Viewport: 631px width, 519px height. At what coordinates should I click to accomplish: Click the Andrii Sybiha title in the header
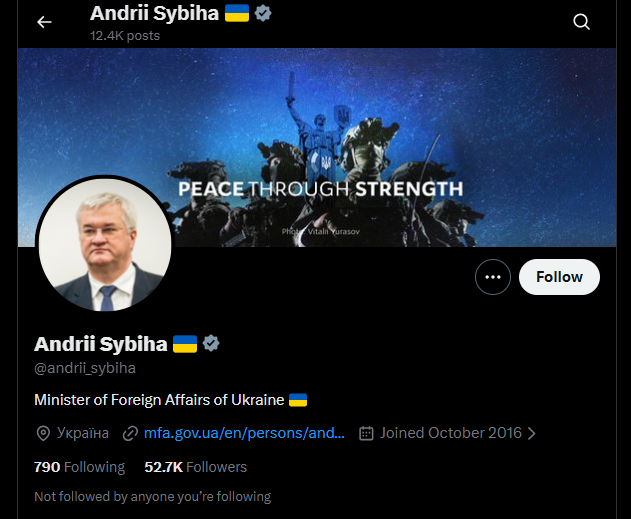tap(155, 13)
